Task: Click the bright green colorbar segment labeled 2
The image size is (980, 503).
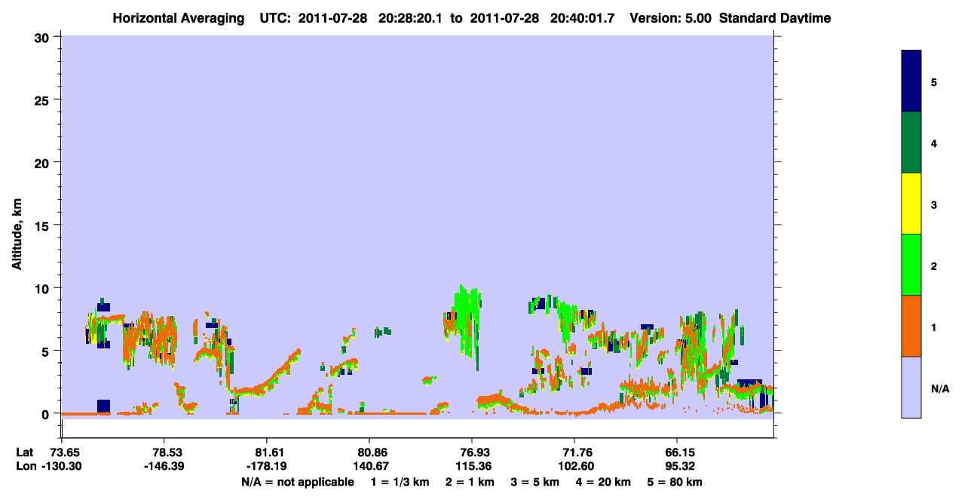Action: pos(911,265)
